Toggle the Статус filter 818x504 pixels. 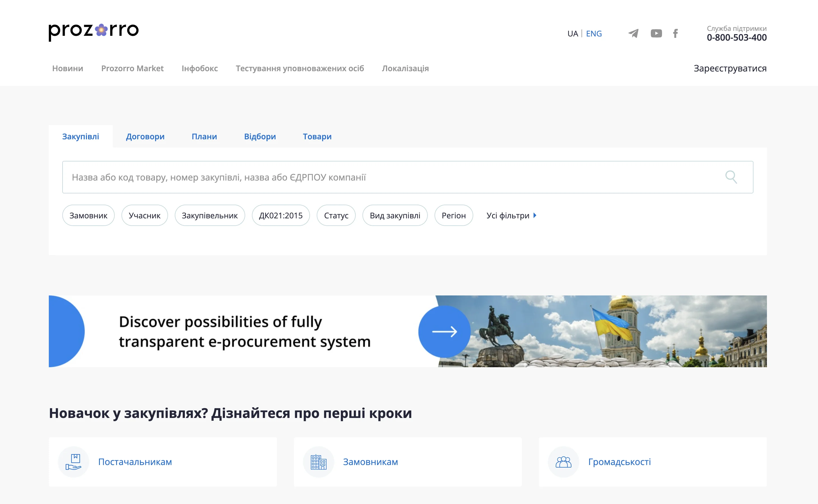336,215
